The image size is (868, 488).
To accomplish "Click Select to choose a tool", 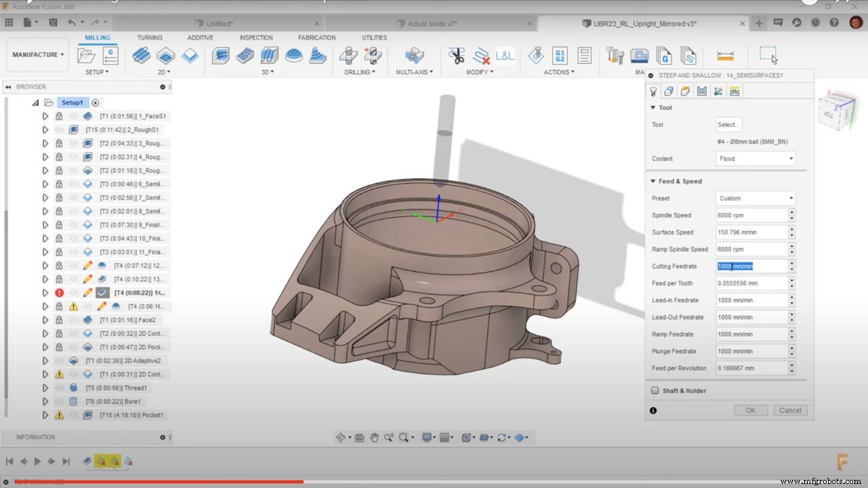I will (728, 124).
